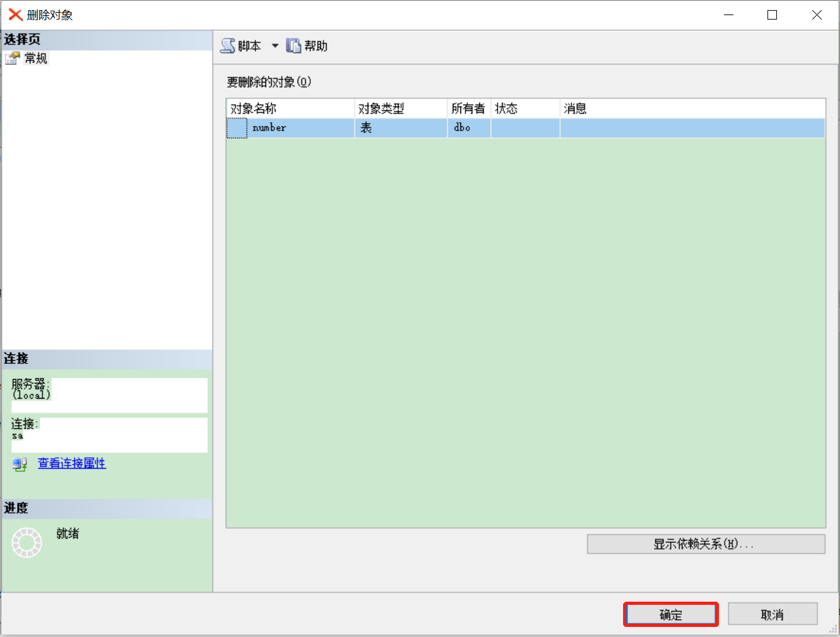The width and height of the screenshot is (840, 637).
Task: Click the connection properties icon
Action: [20, 464]
